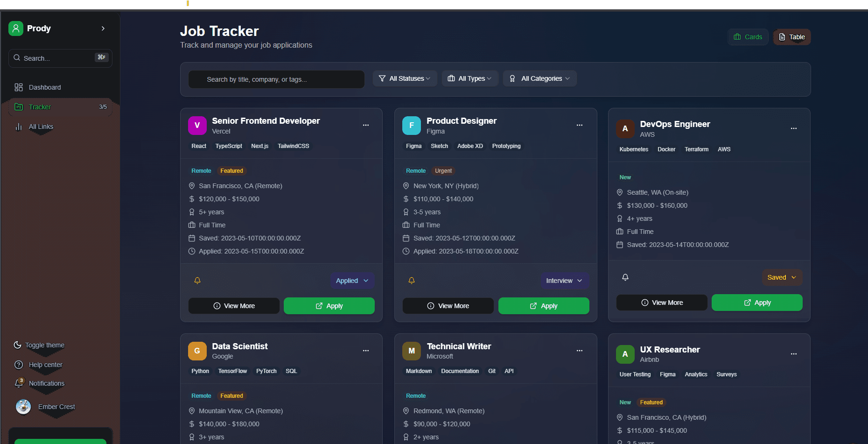Click the Vercel company avatar icon
868x444 pixels.
click(197, 125)
